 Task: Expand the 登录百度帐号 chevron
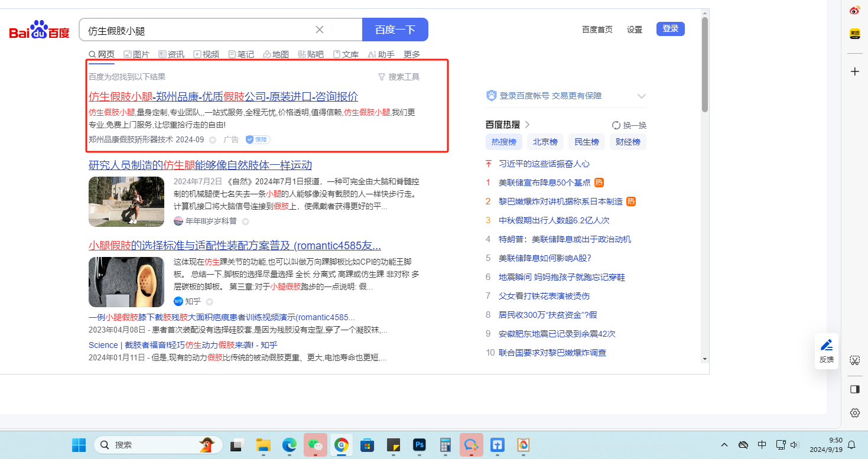point(642,96)
